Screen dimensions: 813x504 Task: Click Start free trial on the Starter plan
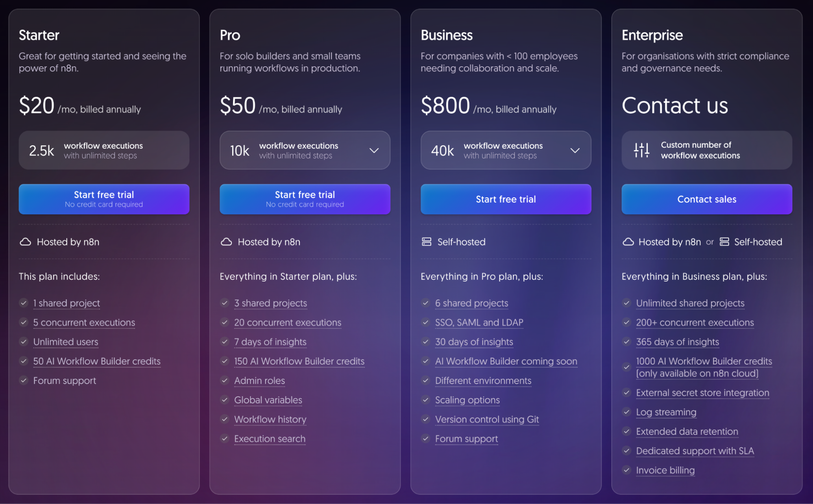pyautogui.click(x=103, y=199)
